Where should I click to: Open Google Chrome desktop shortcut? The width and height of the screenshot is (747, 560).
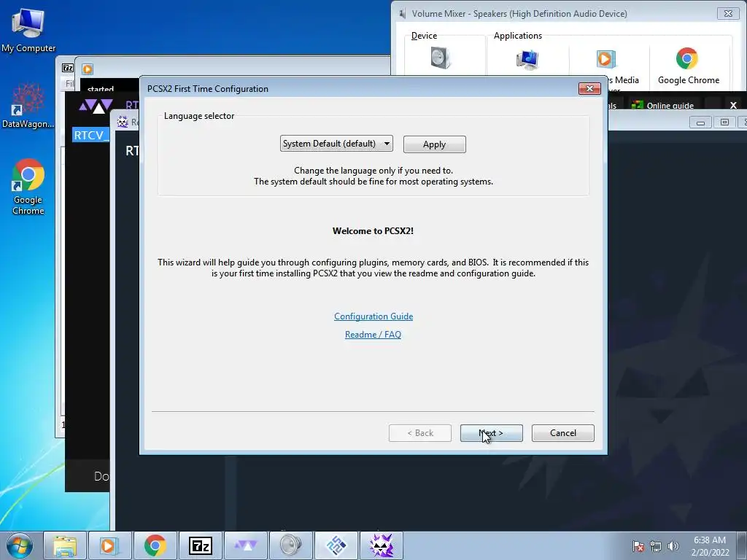28,187
